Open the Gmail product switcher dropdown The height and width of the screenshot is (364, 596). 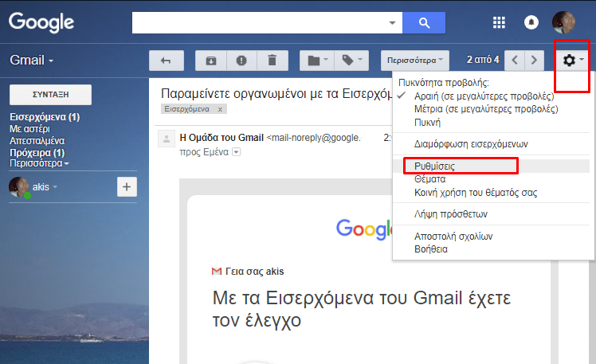[x=32, y=60]
